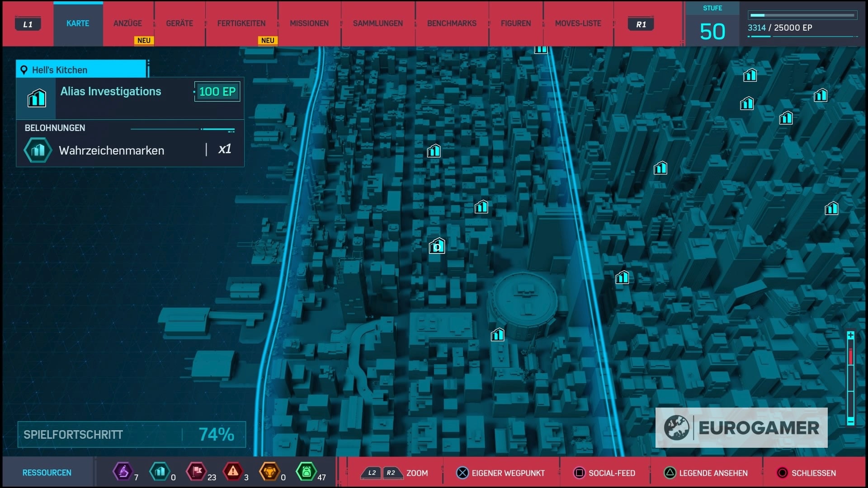This screenshot has width=868, height=488.
Task: Click the Eigener Wegpunkt label
Action: tap(508, 473)
